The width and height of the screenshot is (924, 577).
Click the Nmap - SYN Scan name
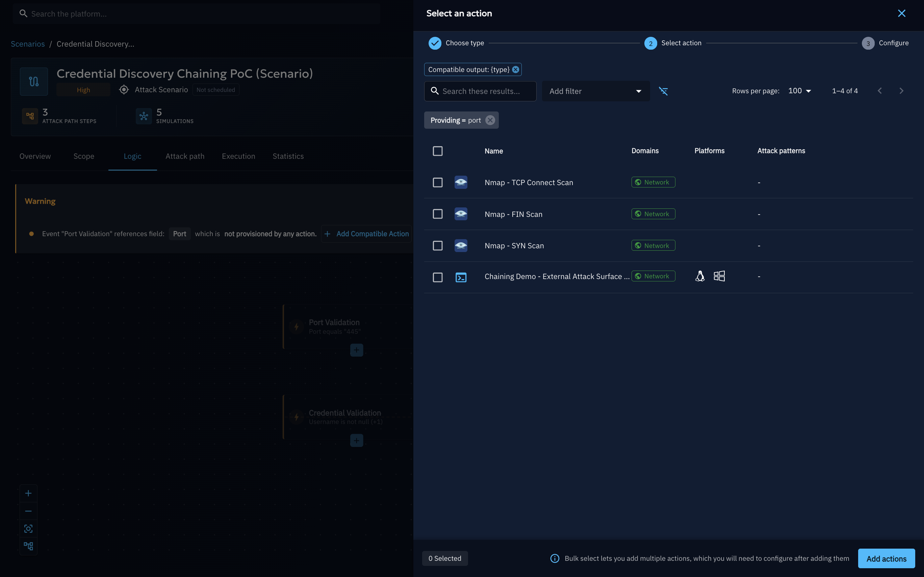[x=514, y=246]
